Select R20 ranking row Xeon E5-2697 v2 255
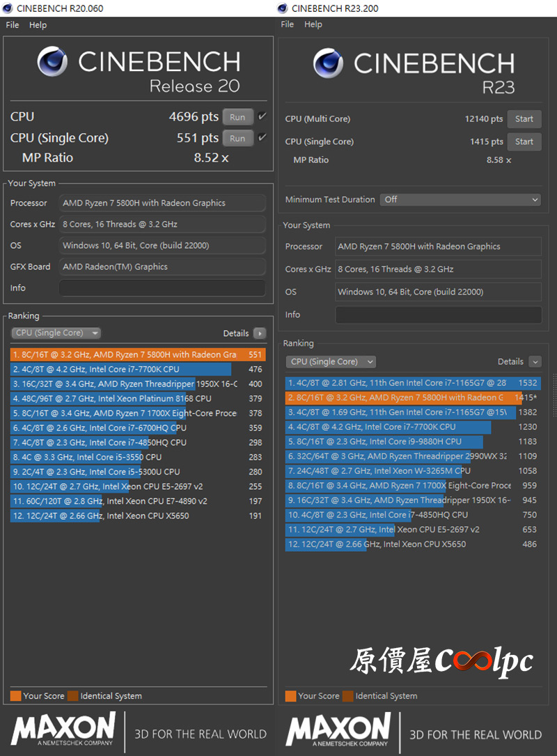 point(138,486)
